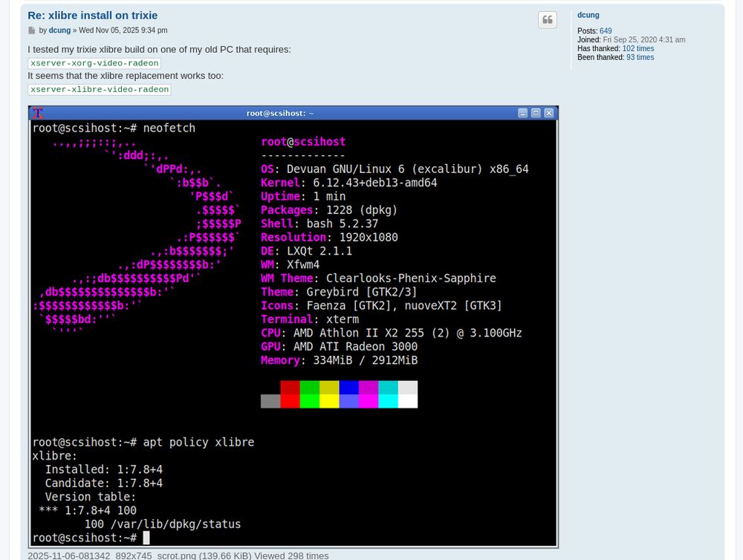743x560 pixels.
Task: Click the 'root@scsihost: ~' window title text
Action: coord(280,113)
